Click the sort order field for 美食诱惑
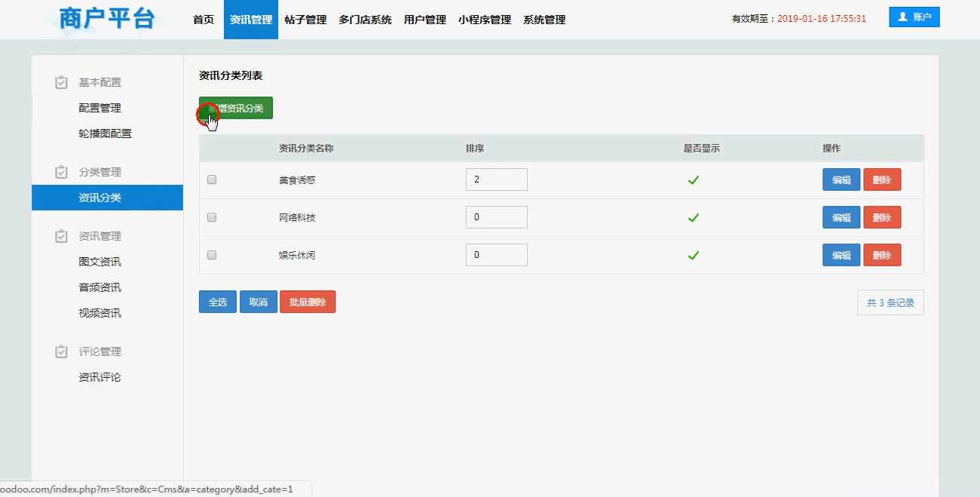980x497 pixels. pos(496,179)
